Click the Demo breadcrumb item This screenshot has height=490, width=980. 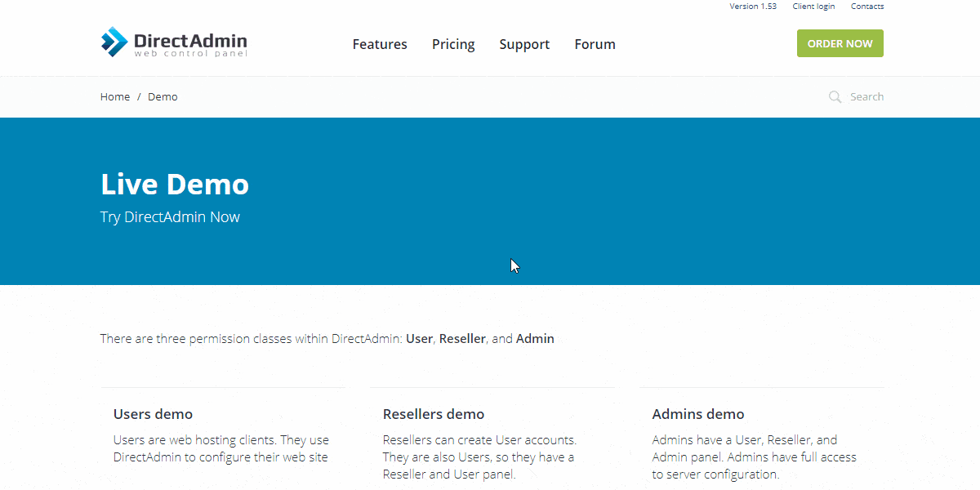pos(163,96)
